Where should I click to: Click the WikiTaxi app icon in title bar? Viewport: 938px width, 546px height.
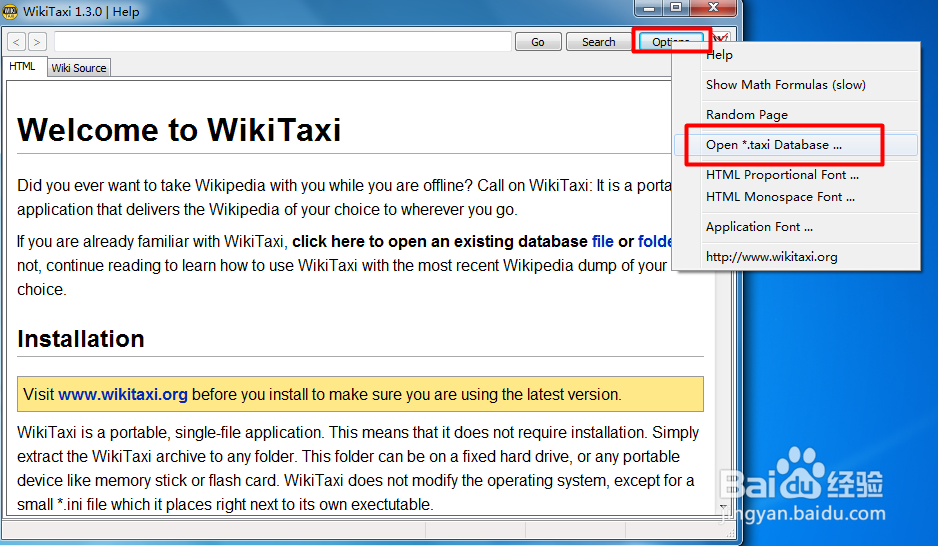coord(10,11)
